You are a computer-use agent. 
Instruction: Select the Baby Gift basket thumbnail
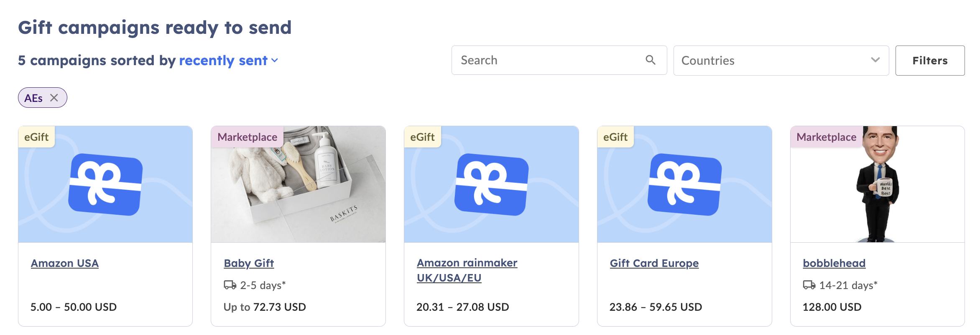pyautogui.click(x=298, y=184)
